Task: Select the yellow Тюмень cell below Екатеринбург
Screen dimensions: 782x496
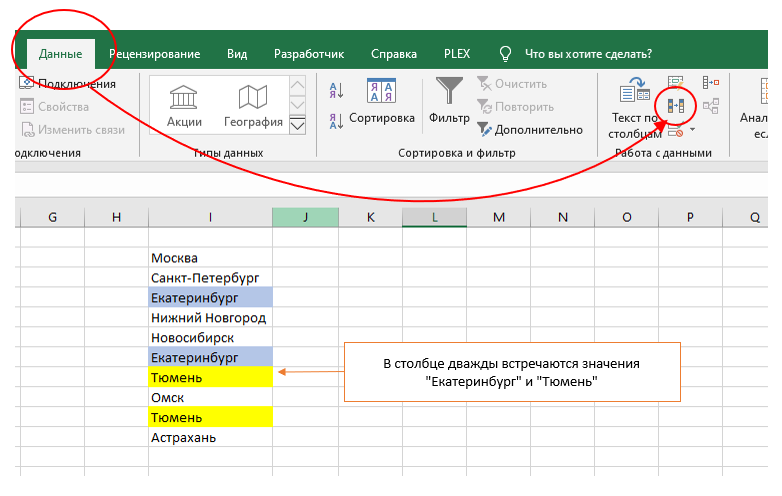Action: (210, 377)
